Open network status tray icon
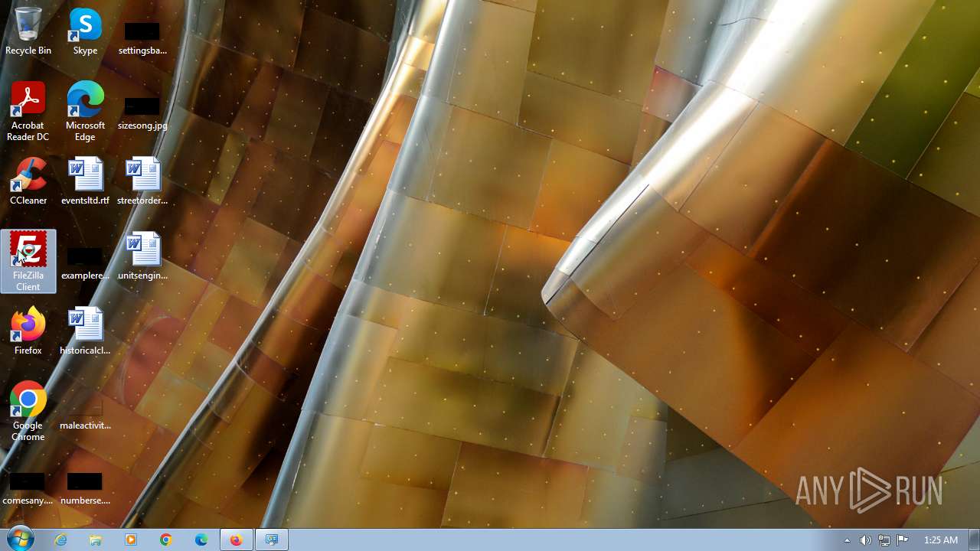This screenshot has width=980, height=551. (884, 540)
